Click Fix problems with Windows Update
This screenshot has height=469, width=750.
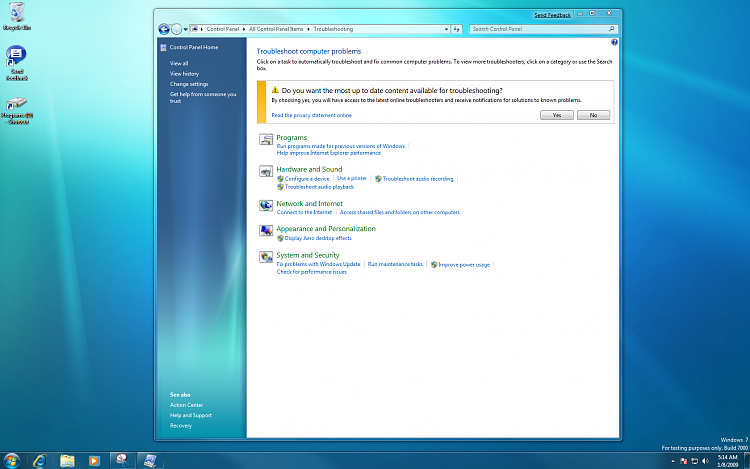tap(318, 264)
